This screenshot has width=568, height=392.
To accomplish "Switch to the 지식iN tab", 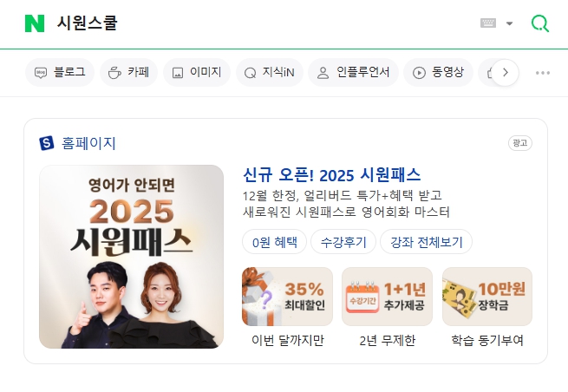I will (270, 73).
